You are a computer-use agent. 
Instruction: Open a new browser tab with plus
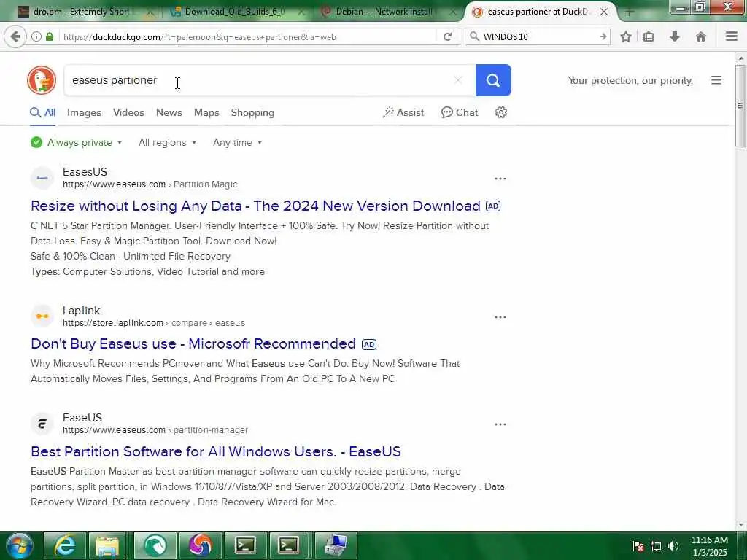[629, 12]
